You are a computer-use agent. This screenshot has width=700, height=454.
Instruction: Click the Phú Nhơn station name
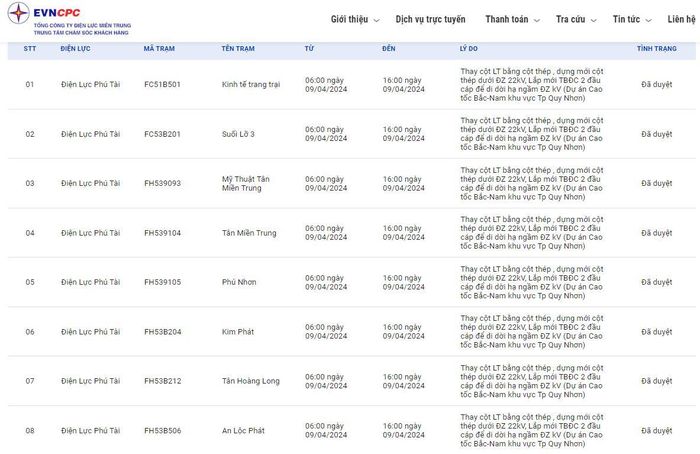(x=239, y=282)
